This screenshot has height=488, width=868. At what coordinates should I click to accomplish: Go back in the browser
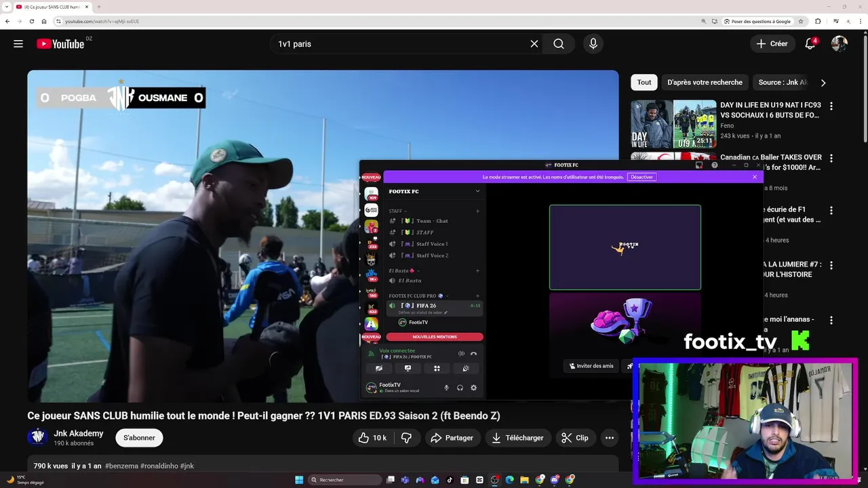(7, 21)
